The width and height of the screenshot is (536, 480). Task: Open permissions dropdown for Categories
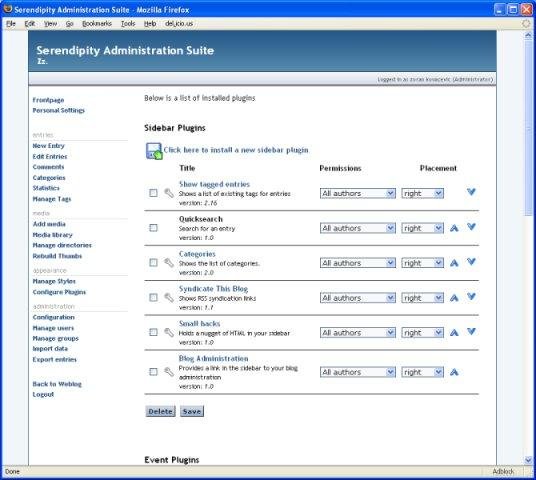click(358, 263)
